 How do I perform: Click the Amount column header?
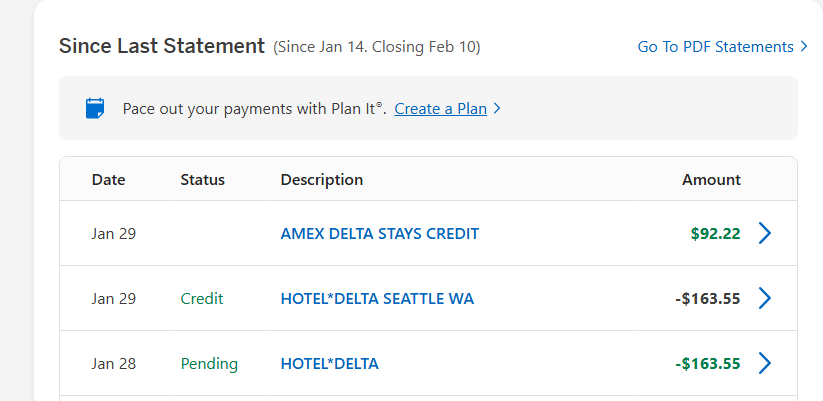711,180
